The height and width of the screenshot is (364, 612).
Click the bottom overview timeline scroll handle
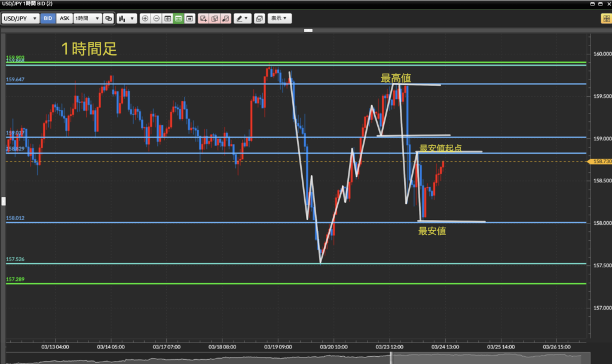click(391, 357)
